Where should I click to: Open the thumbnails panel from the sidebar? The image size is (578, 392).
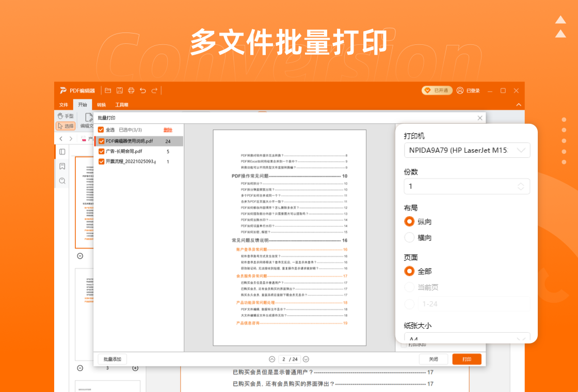pyautogui.click(x=62, y=152)
